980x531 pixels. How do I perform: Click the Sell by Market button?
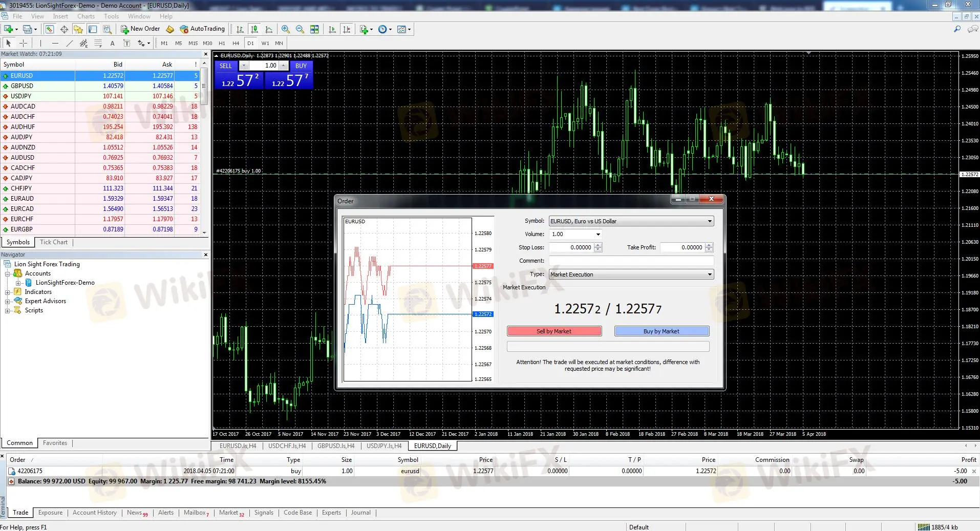point(554,331)
